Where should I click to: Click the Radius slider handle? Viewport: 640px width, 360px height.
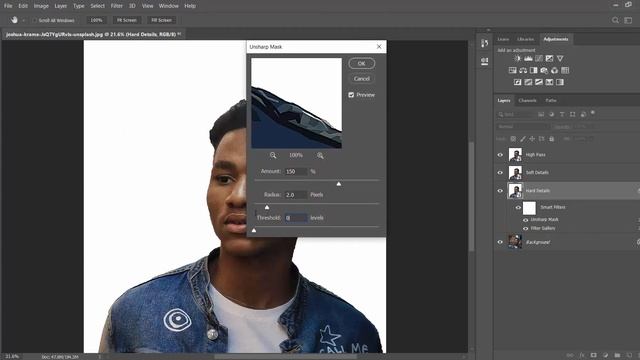click(x=267, y=207)
